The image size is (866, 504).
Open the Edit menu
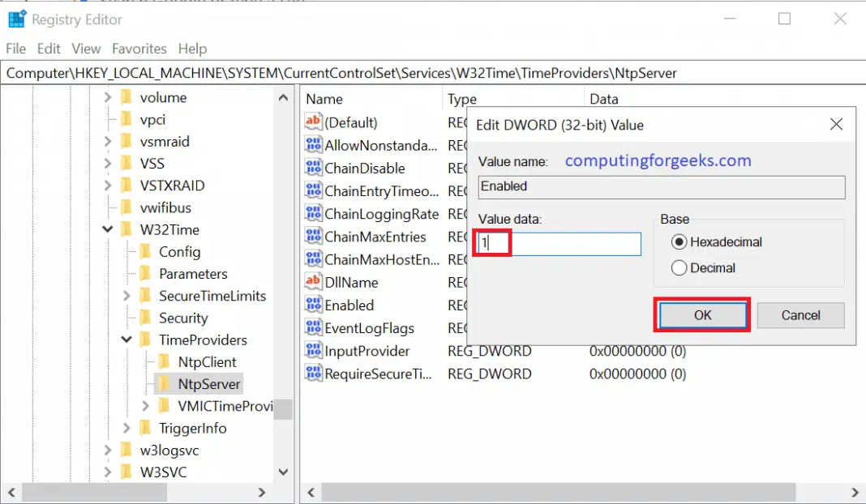click(x=49, y=49)
